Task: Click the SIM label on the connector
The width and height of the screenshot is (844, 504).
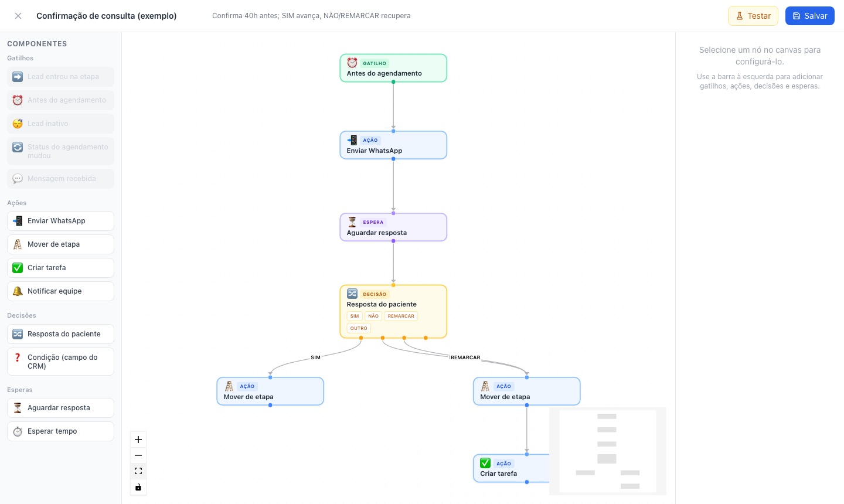Action: point(315,357)
